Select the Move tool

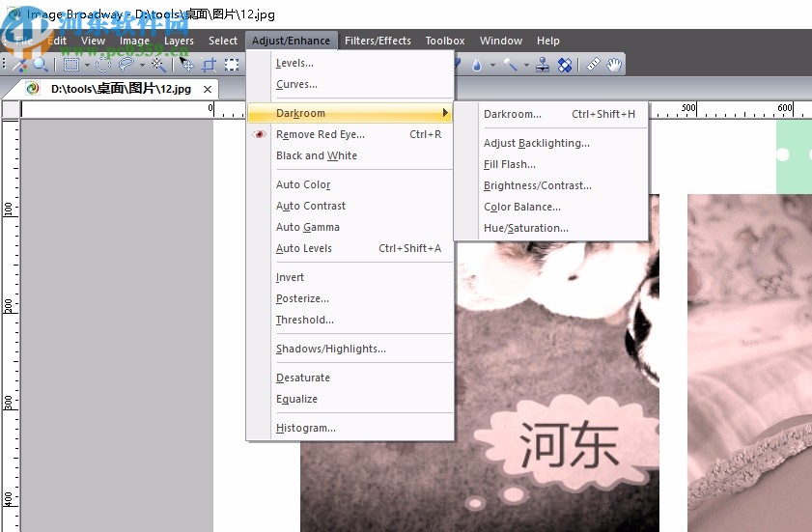pyautogui.click(x=186, y=65)
